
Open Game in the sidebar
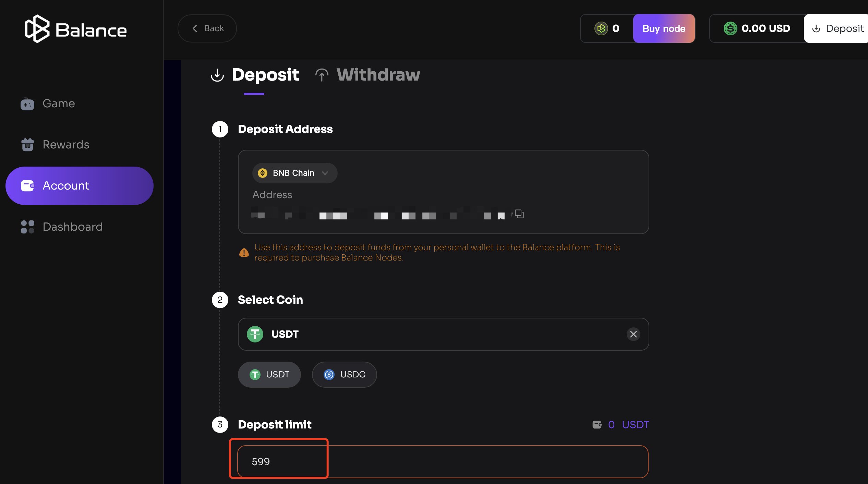click(x=58, y=104)
